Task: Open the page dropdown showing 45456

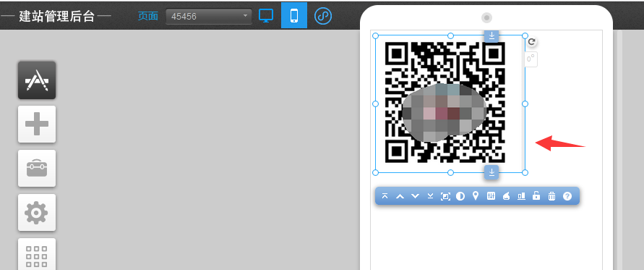Action: coord(209,17)
